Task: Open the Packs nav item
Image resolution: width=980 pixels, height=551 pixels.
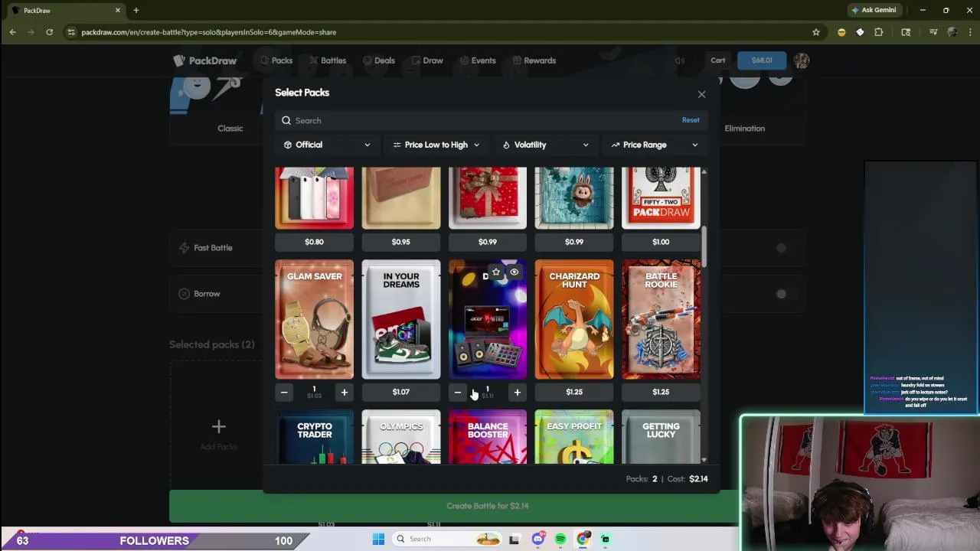Action: [276, 60]
